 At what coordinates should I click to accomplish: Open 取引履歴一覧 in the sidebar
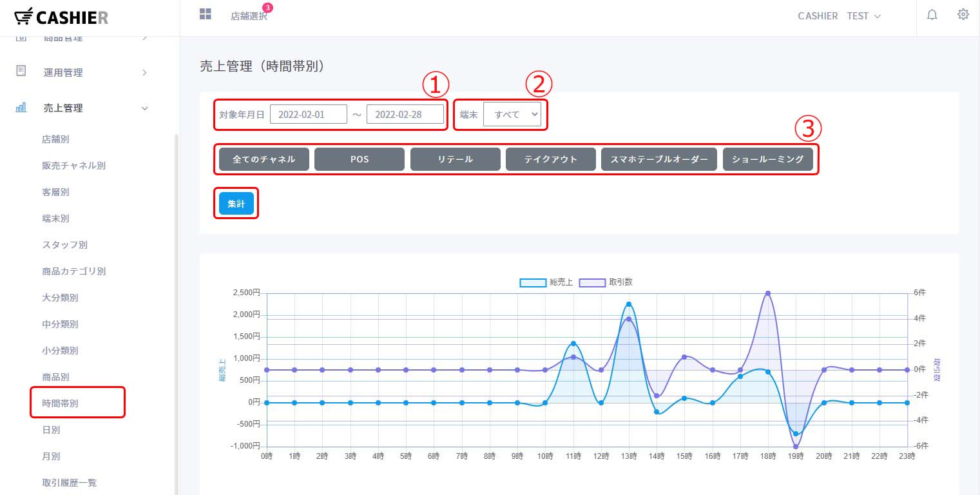(70, 483)
